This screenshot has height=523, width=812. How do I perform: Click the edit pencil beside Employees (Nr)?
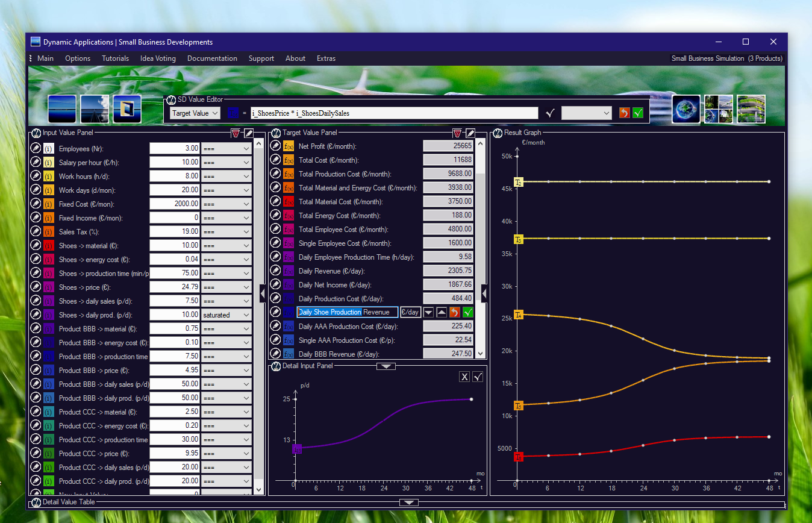(36, 148)
